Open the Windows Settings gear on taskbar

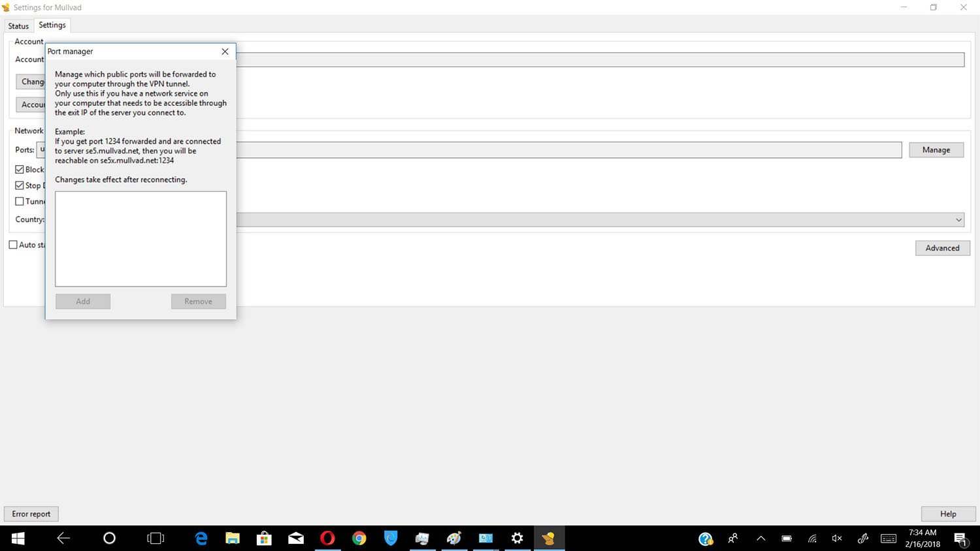click(517, 539)
